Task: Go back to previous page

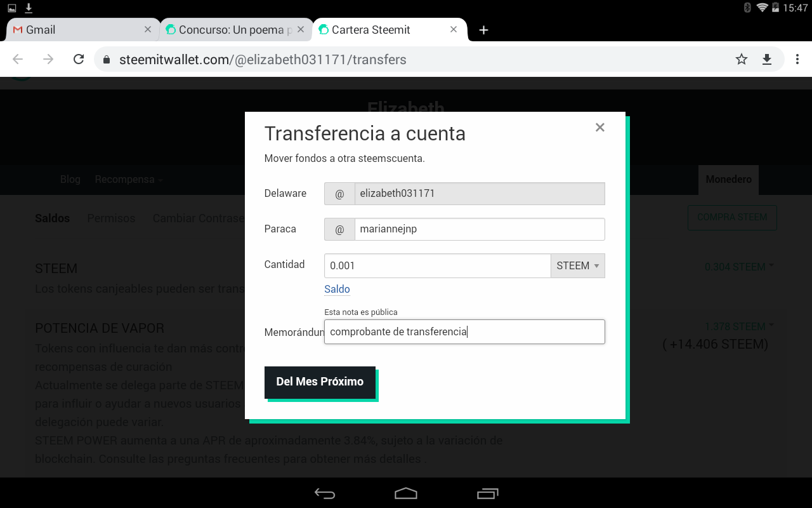Action: (x=18, y=60)
